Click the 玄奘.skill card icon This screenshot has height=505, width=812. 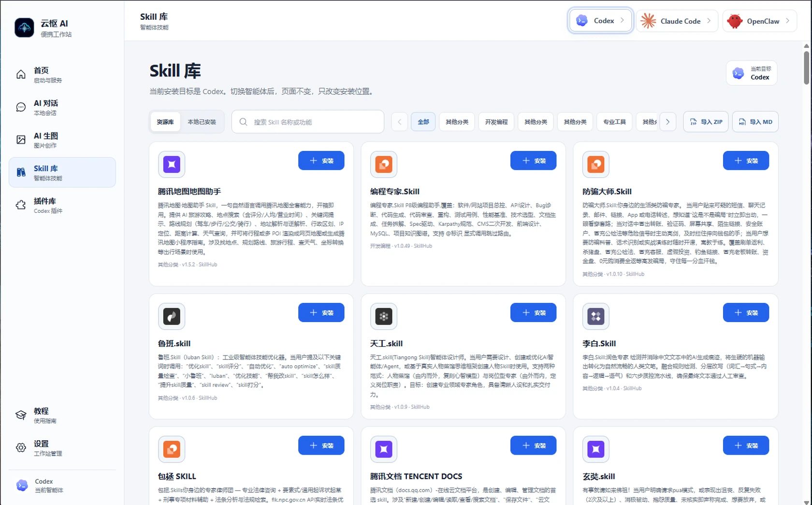[596, 449]
